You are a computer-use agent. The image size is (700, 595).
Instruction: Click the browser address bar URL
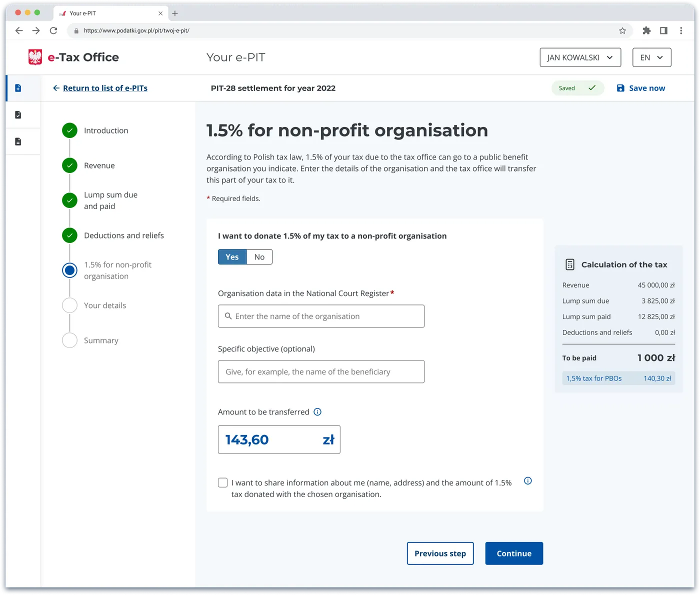click(136, 30)
